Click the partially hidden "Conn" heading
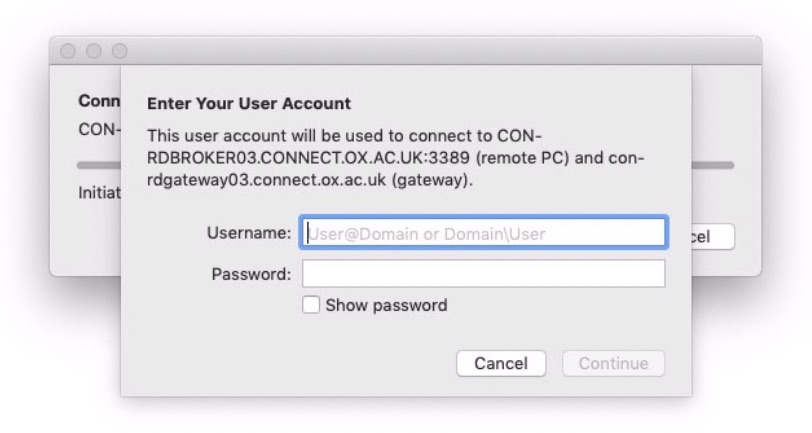 point(98,102)
